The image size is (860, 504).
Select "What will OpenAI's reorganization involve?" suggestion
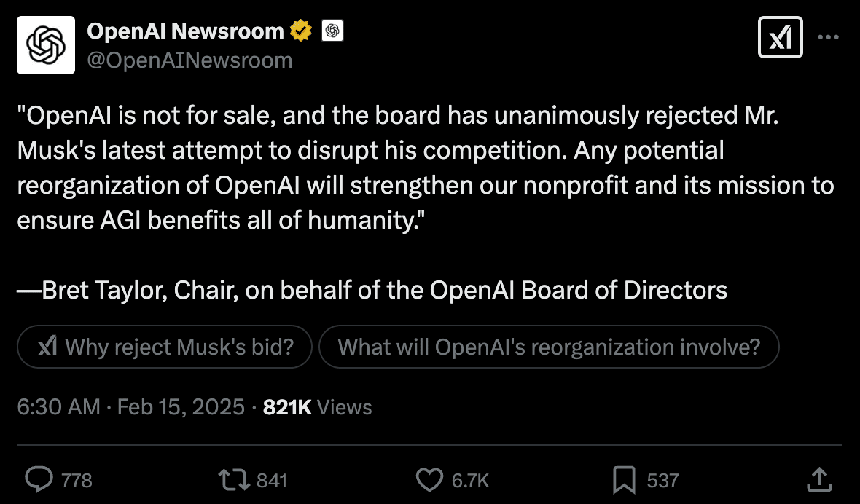[549, 347]
